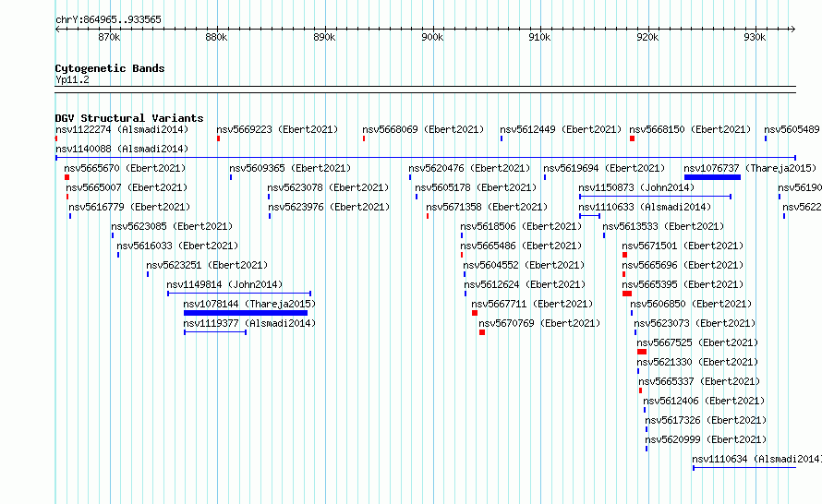Open variant nsv1076737 (Thareja2015) label
This screenshot has height=504, width=822.
[x=750, y=168]
